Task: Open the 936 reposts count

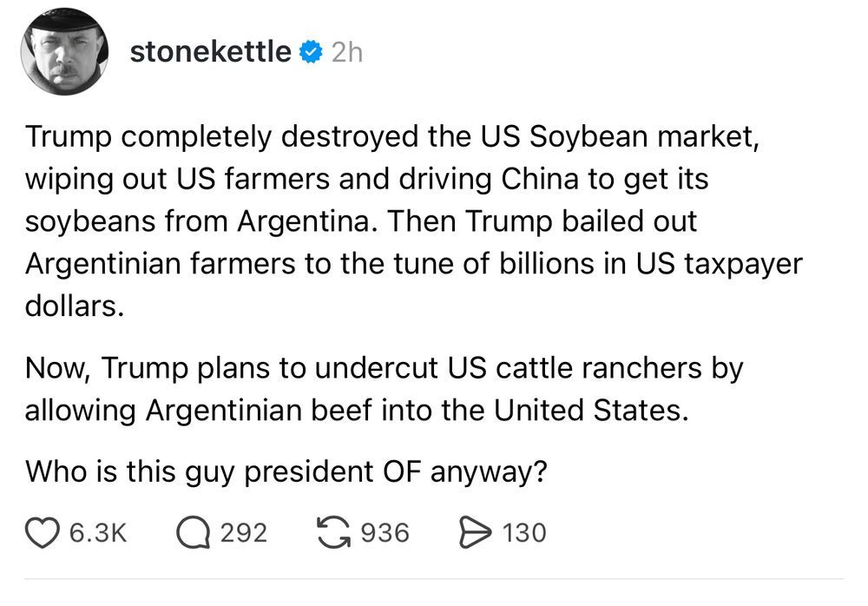Action: tap(385, 533)
